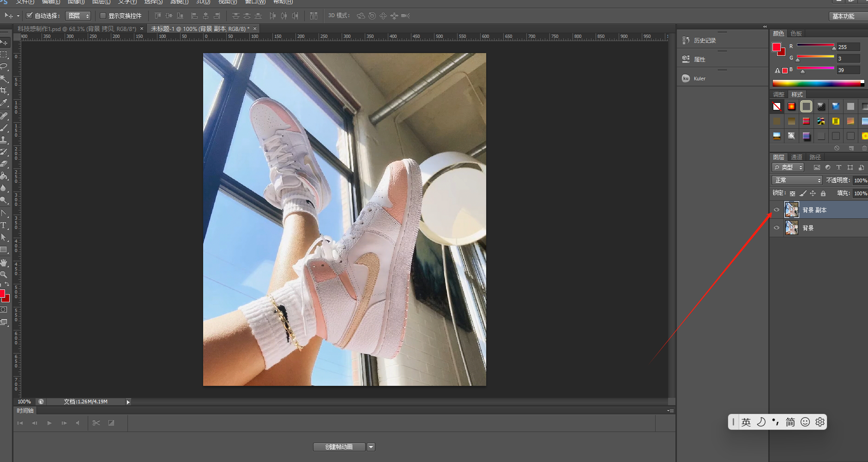Hide the 背景 副本 layer
Image resolution: width=868 pixels, height=462 pixels.
click(777, 210)
